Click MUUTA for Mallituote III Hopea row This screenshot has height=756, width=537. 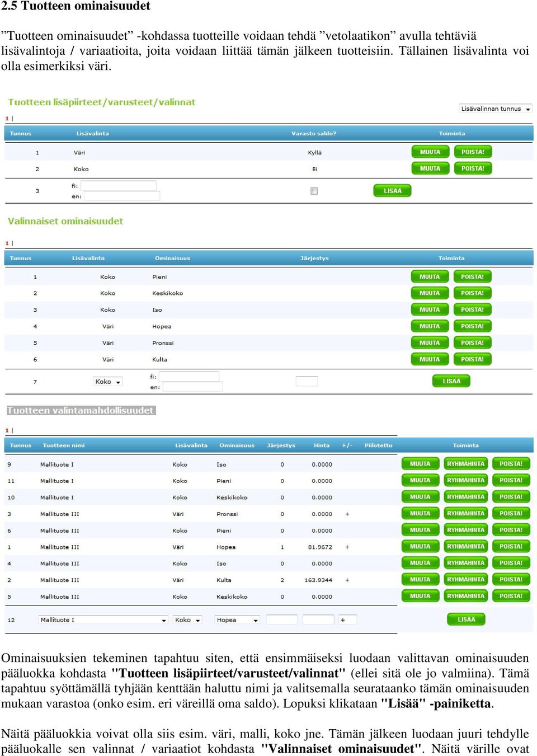(420, 546)
